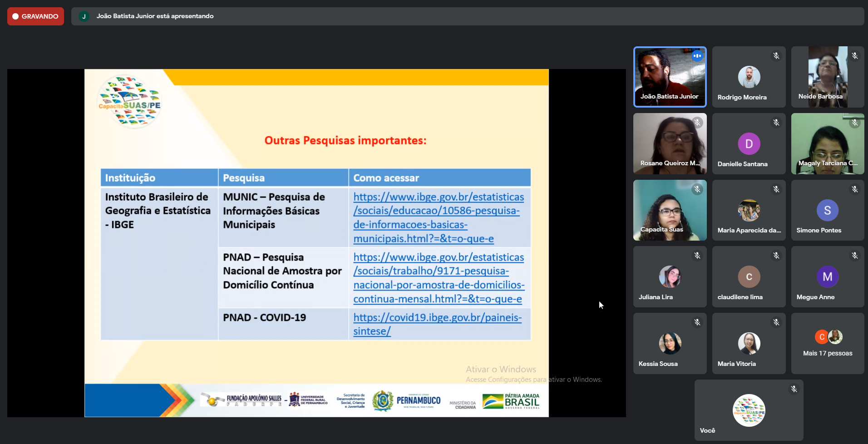Click the purple D avatar of Danielle Santana
Image resolution: width=868 pixels, height=444 pixels.
pos(749,144)
